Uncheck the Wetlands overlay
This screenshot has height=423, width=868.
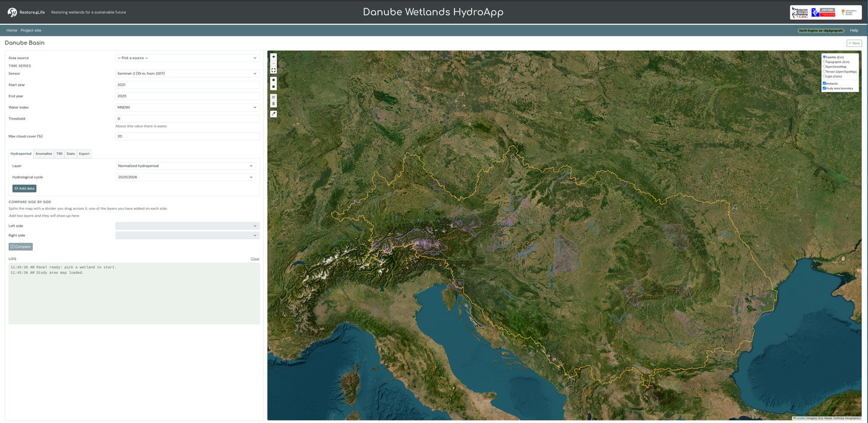[x=824, y=83]
